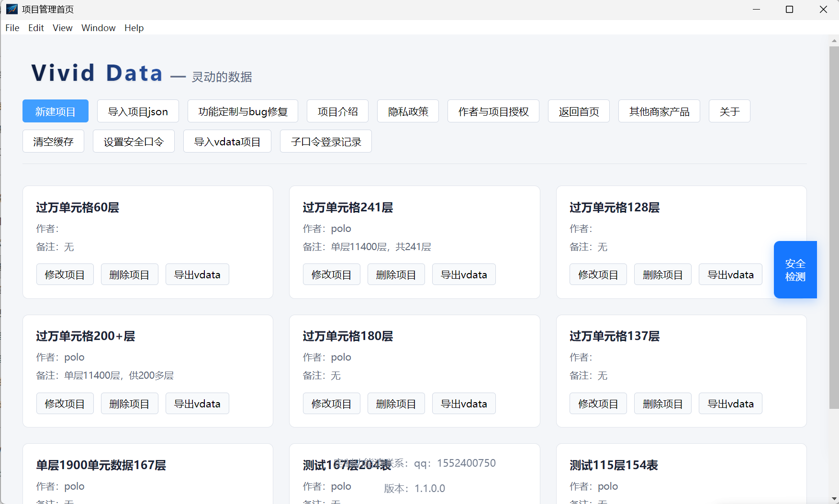Open 隐私政策 page
Screen dimensions: 839x504
click(408, 111)
